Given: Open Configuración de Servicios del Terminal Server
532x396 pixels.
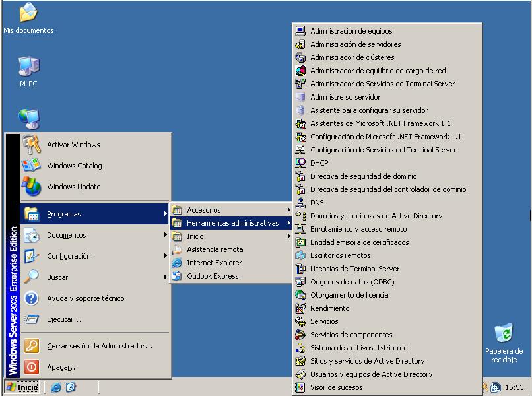Looking at the screenshot, I should click(387, 150).
